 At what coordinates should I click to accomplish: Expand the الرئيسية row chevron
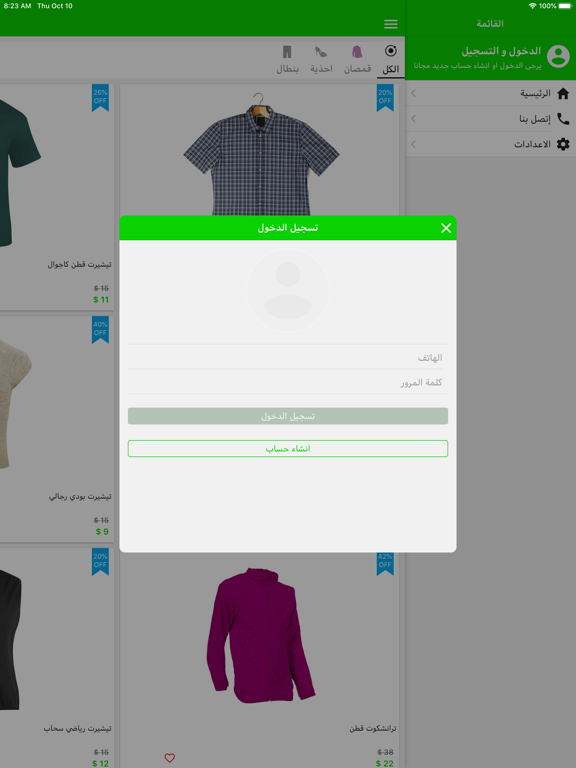point(414,93)
